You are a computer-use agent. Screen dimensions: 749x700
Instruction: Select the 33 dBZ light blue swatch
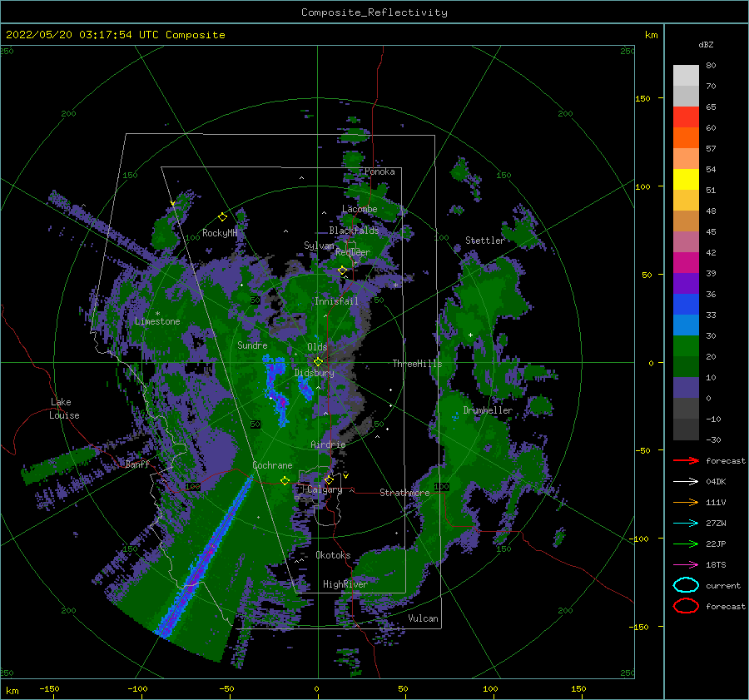(686, 325)
